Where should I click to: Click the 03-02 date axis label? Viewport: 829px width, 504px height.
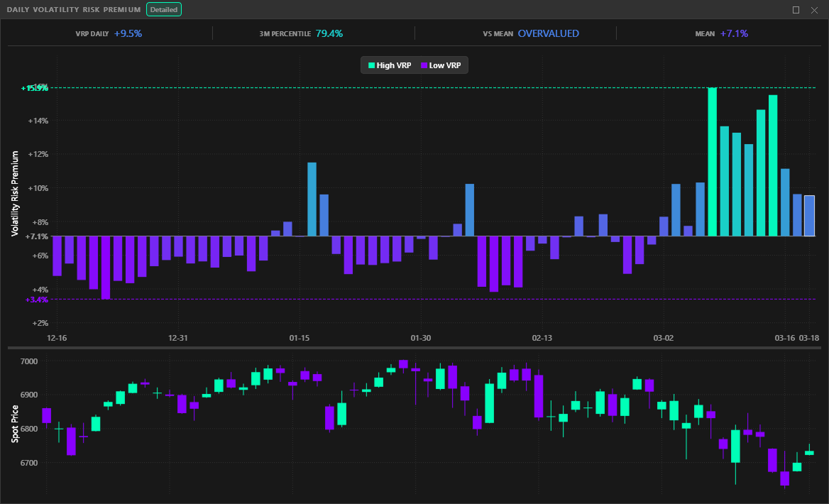point(663,338)
